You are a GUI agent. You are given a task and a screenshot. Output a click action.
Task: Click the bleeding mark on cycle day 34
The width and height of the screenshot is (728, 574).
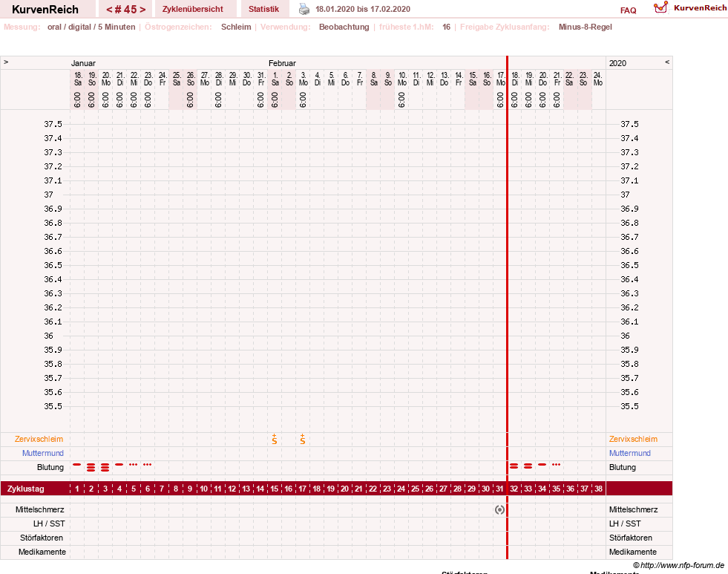click(x=542, y=464)
